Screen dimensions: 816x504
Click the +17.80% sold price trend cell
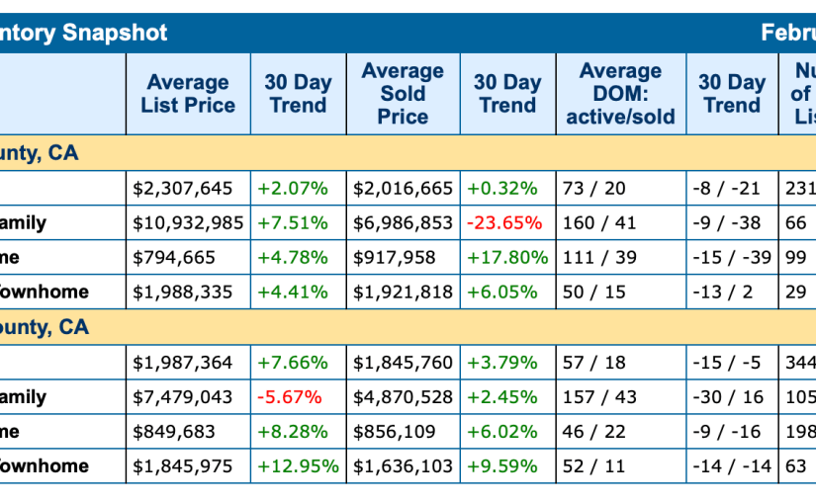[505, 257]
